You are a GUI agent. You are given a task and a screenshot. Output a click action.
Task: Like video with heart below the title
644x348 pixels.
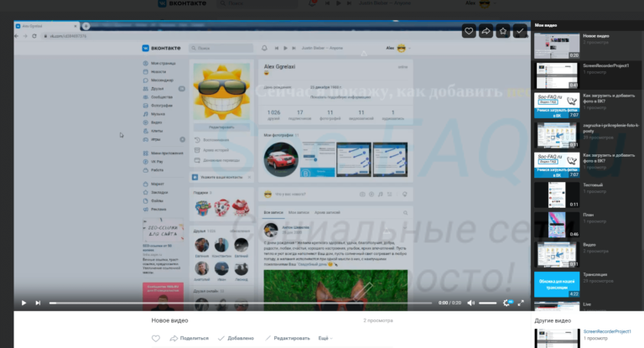(x=156, y=339)
